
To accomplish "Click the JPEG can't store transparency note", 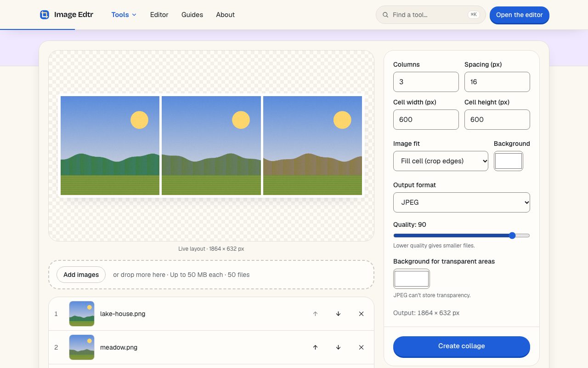I will click(432, 295).
